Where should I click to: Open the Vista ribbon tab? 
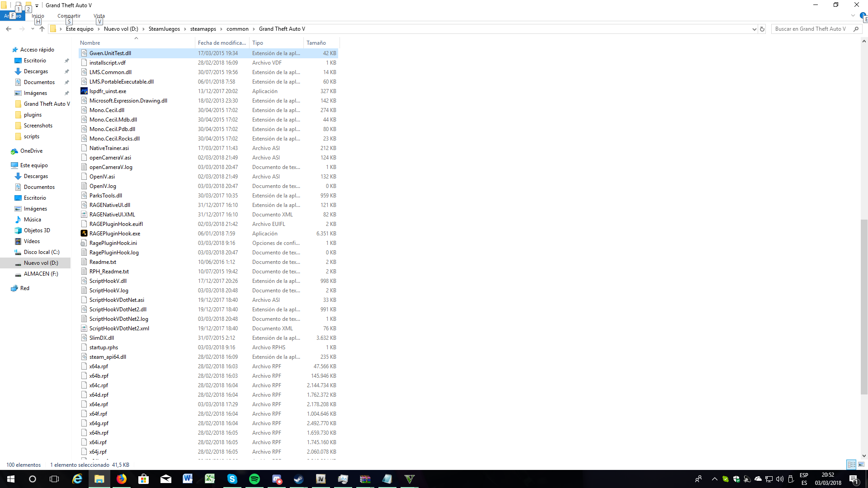point(99,16)
